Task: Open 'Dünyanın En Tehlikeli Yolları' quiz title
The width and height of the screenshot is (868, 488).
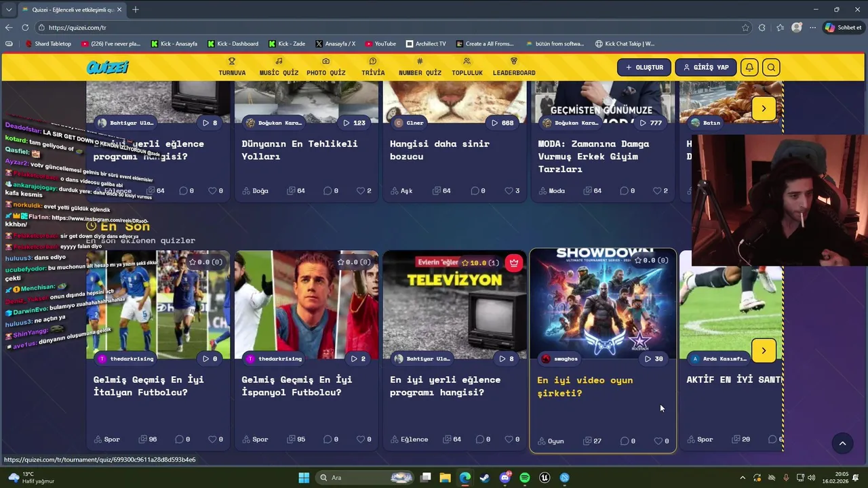Action: click(x=300, y=150)
